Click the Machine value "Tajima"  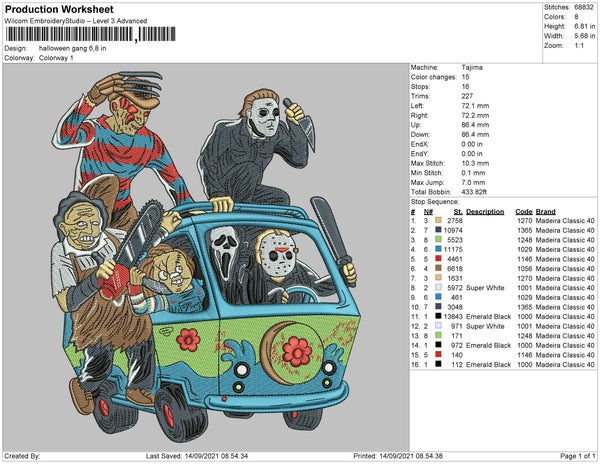click(x=472, y=67)
